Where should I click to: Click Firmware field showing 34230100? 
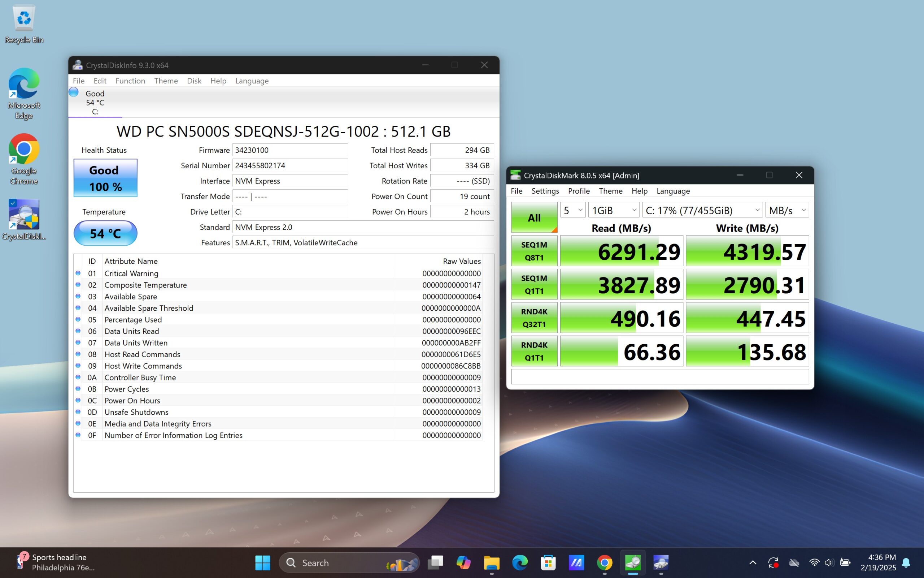click(290, 150)
